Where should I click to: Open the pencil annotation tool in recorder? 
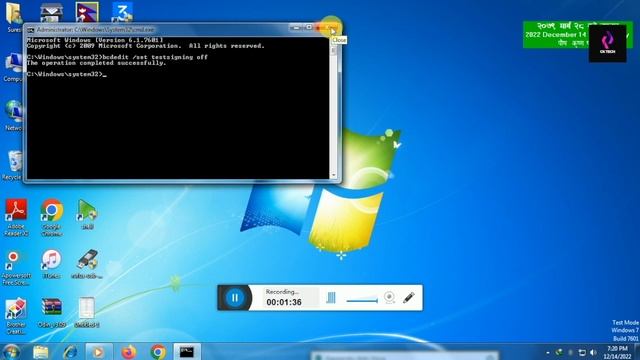tap(409, 298)
